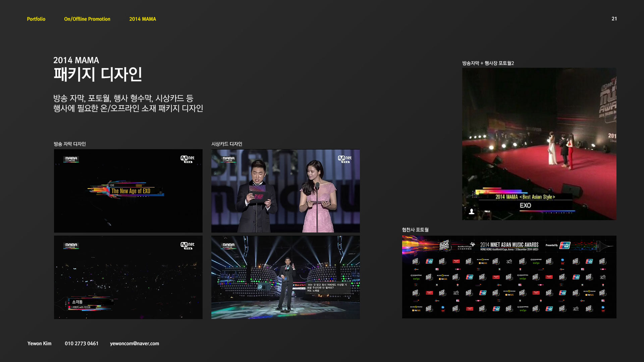Click the 소격동 song title caption
Image resolution: width=644 pixels, height=362 pixels.
(77, 302)
